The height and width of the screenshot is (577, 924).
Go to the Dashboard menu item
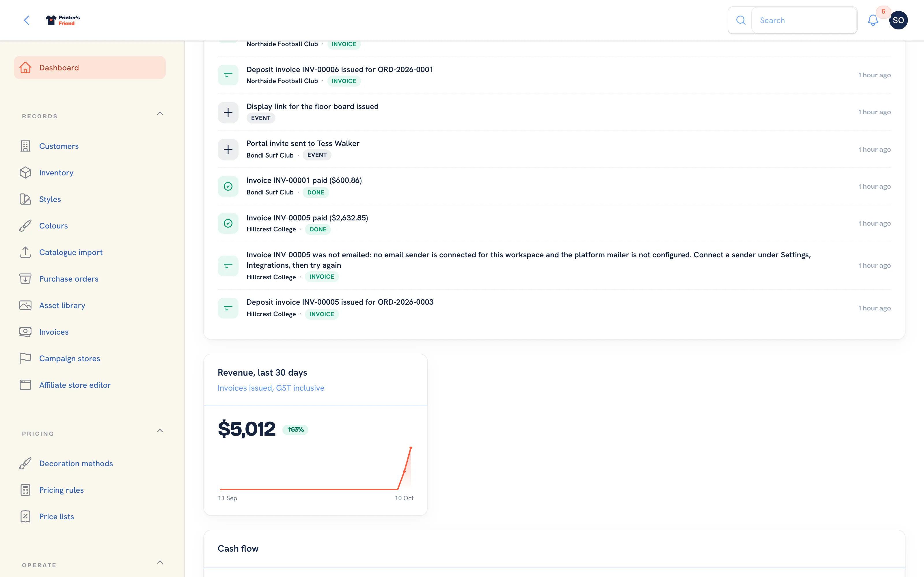tap(90, 68)
